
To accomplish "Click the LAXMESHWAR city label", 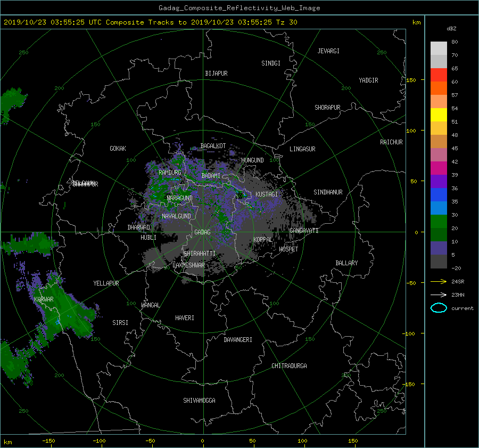I will [188, 265].
